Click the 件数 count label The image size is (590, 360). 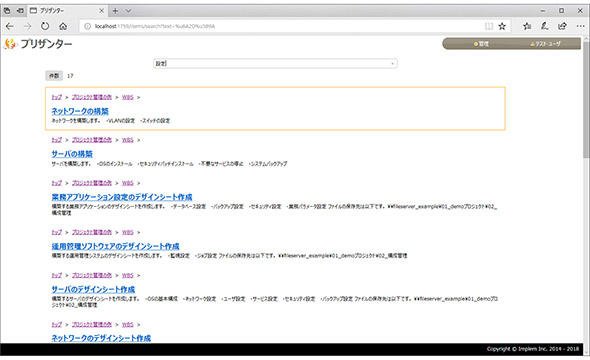coord(54,76)
